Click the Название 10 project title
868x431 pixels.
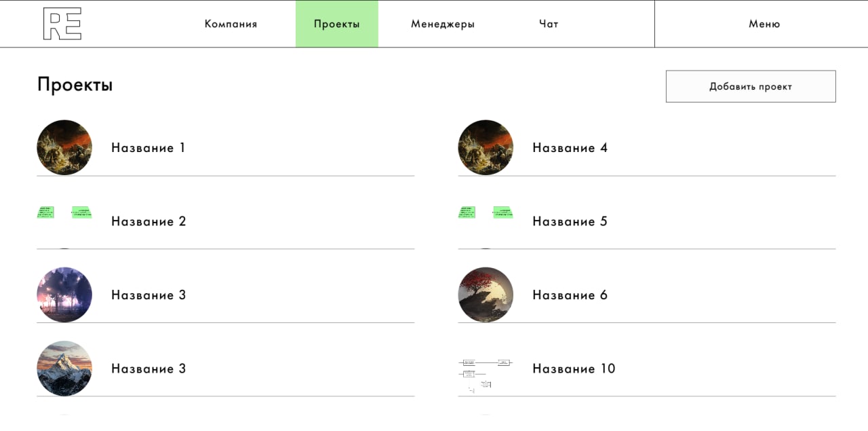(574, 369)
